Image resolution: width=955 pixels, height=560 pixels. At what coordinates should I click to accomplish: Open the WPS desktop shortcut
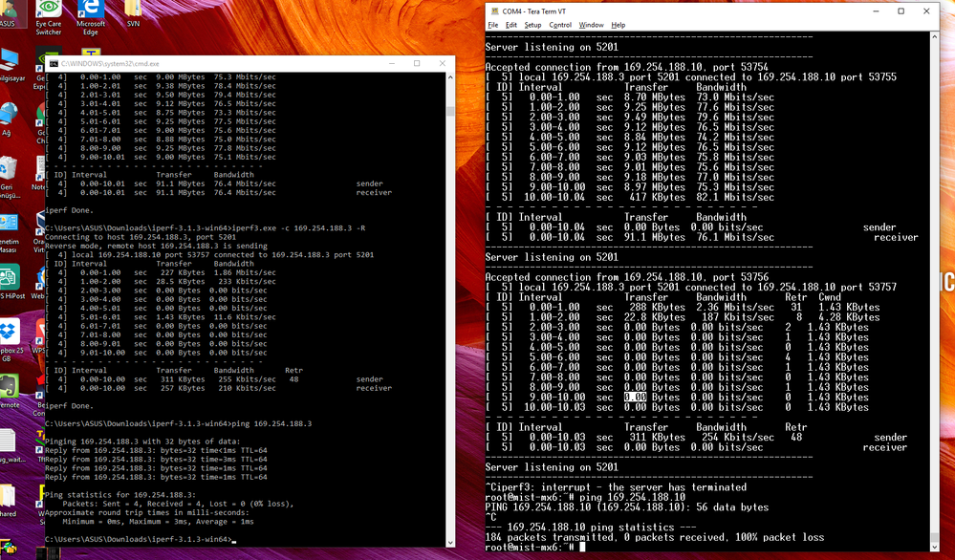(39, 332)
